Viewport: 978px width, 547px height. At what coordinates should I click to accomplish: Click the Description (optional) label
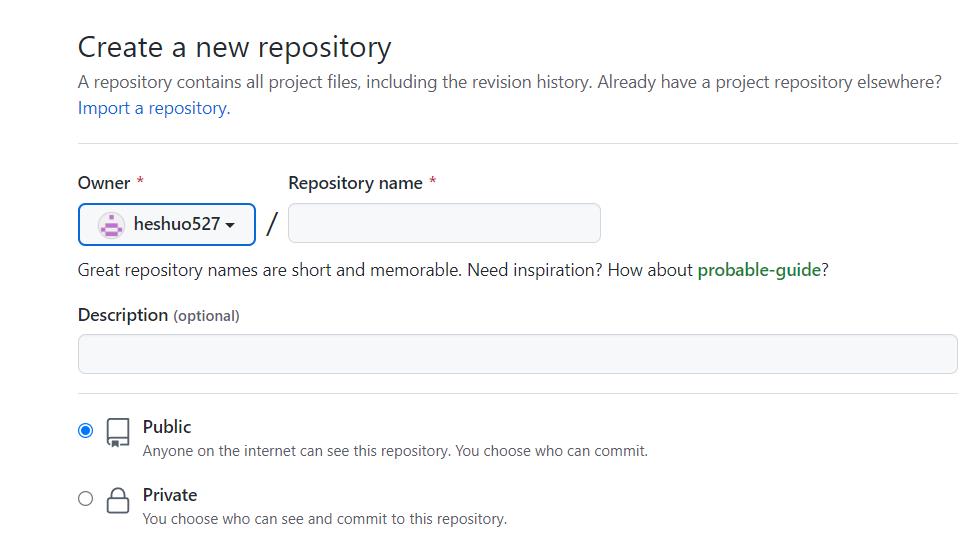158,315
